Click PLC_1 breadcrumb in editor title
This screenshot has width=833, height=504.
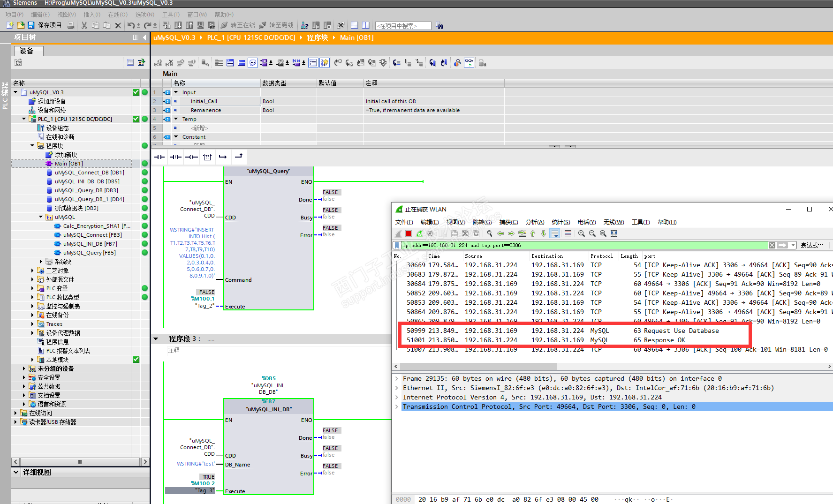pyautogui.click(x=251, y=38)
